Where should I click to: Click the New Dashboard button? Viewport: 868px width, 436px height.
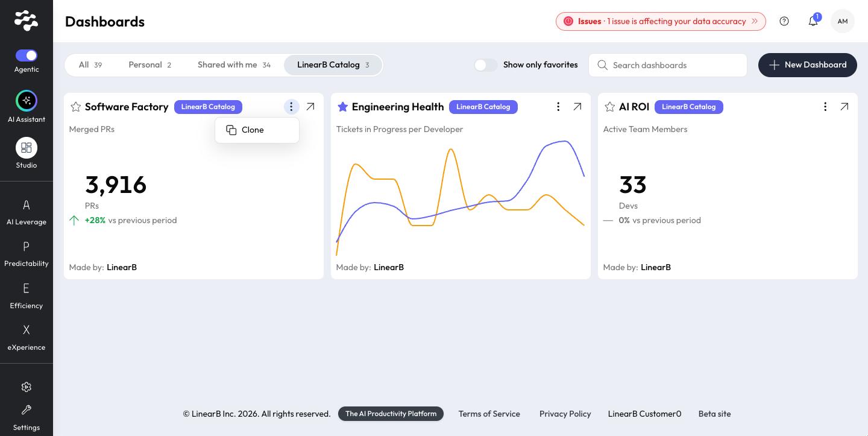click(x=808, y=65)
